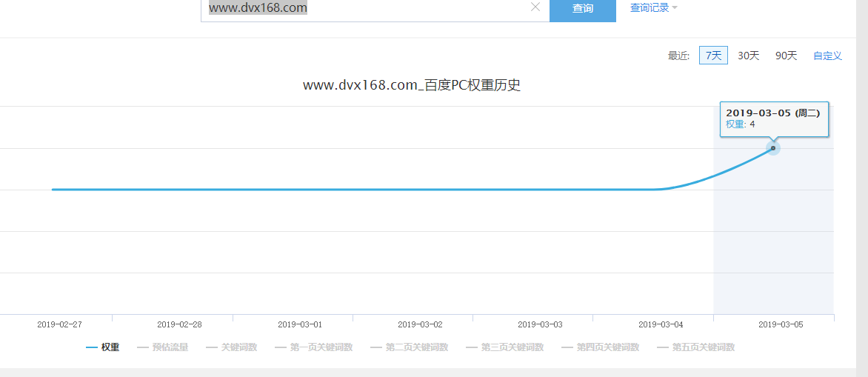The height and width of the screenshot is (377, 868).
Task: Click the 2019-03-05 data point marker
Action: tap(772, 148)
